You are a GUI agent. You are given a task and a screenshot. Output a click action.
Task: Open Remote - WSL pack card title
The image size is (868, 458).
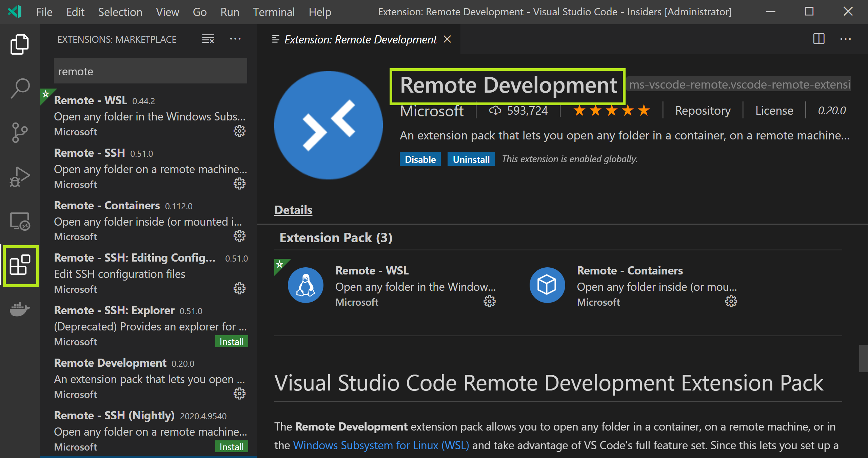[372, 270]
